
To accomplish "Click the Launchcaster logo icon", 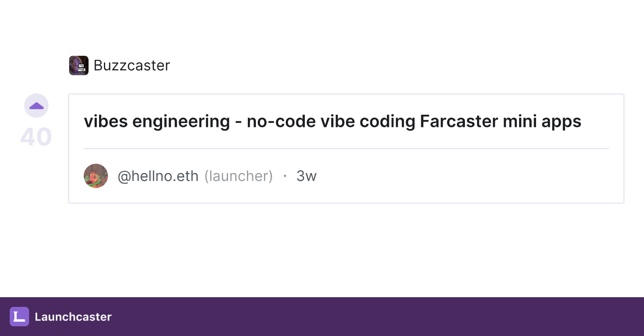I will pyautogui.click(x=19, y=317).
